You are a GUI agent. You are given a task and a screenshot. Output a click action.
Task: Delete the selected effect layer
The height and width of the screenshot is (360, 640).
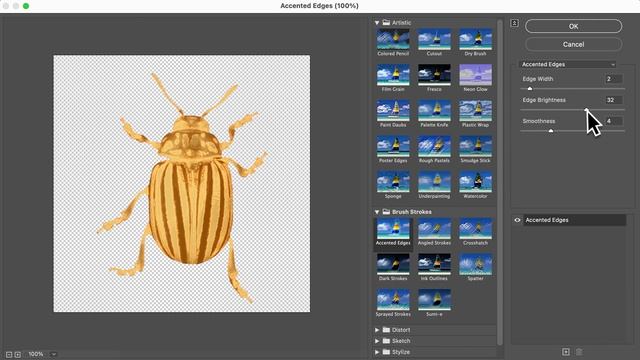tap(579, 352)
